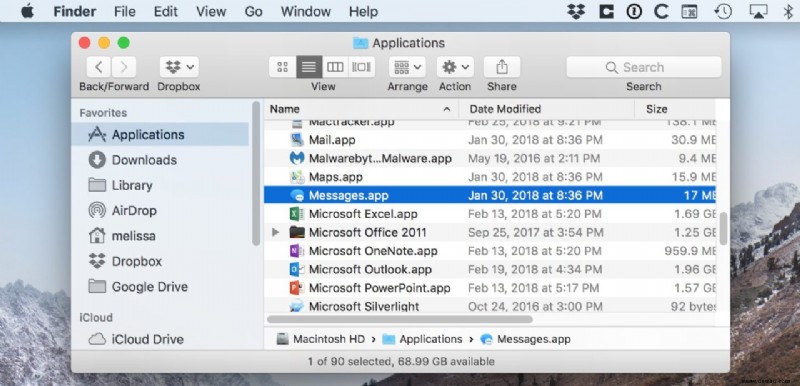Image resolution: width=800 pixels, height=386 pixels.
Task: Select the Microsoft PowerPoint.app file name
Action: (380, 288)
